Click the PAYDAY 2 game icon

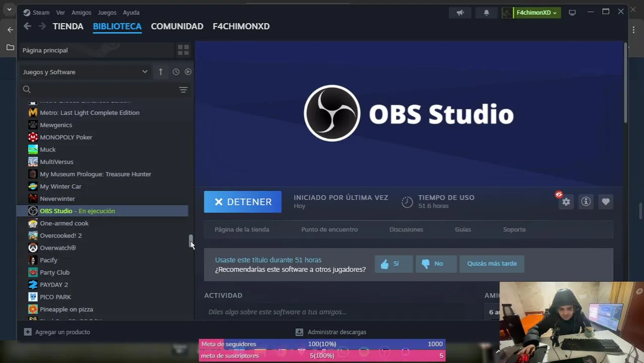tap(33, 285)
